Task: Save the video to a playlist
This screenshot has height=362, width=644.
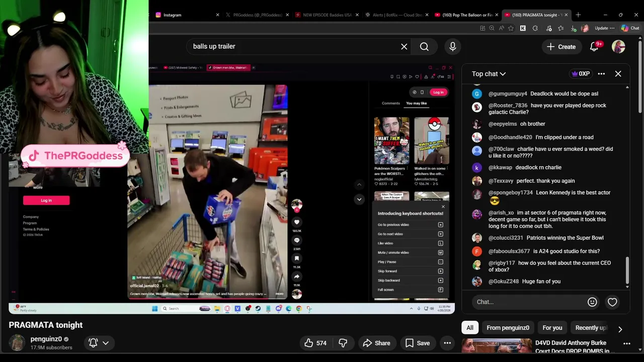Action: point(418,343)
